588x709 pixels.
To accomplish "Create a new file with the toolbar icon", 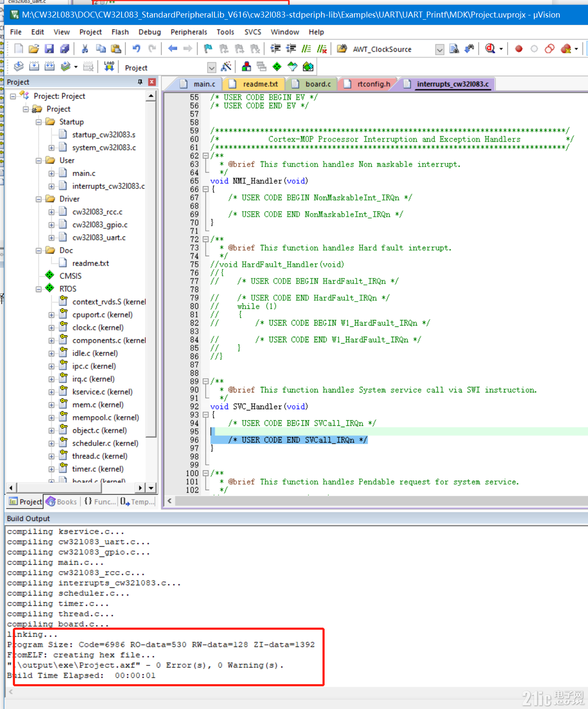I will coord(18,49).
